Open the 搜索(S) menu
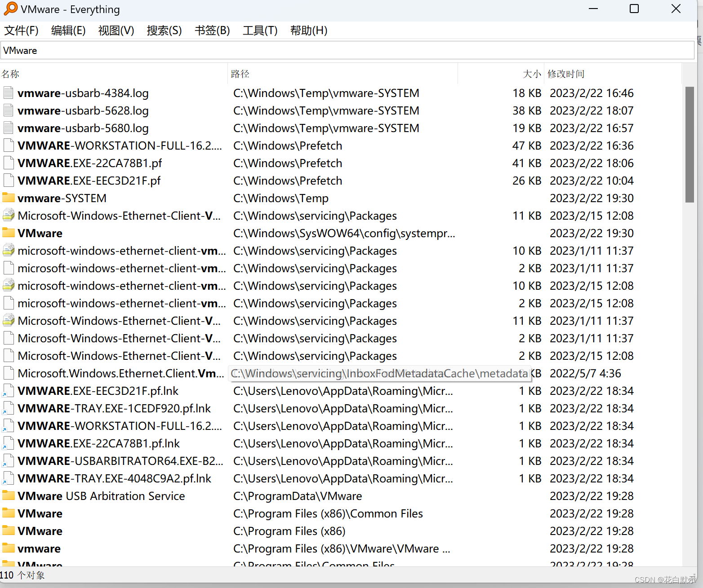The image size is (703, 588). (164, 30)
